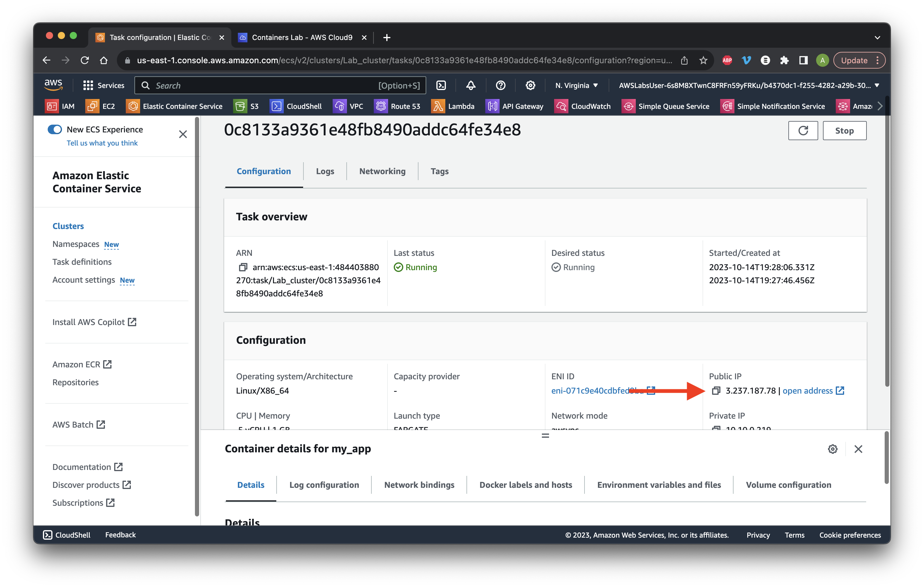Open the IAM shortcut
The width and height of the screenshot is (924, 588).
[x=60, y=106]
